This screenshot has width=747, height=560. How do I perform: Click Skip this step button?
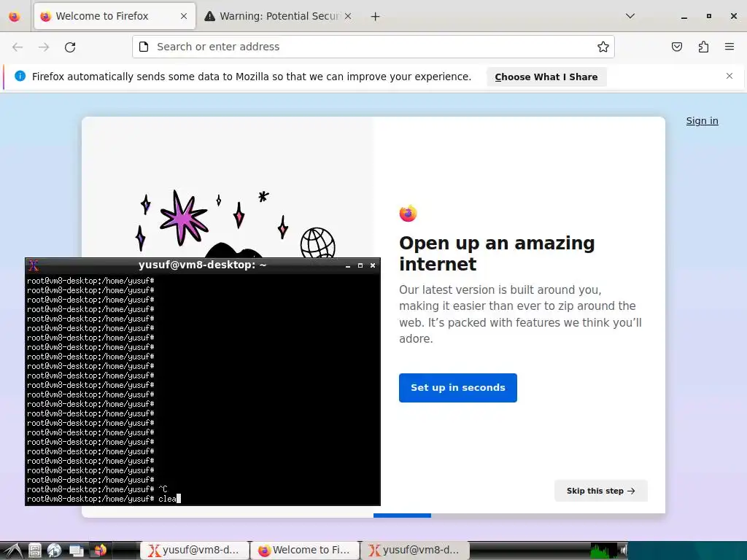coord(601,491)
